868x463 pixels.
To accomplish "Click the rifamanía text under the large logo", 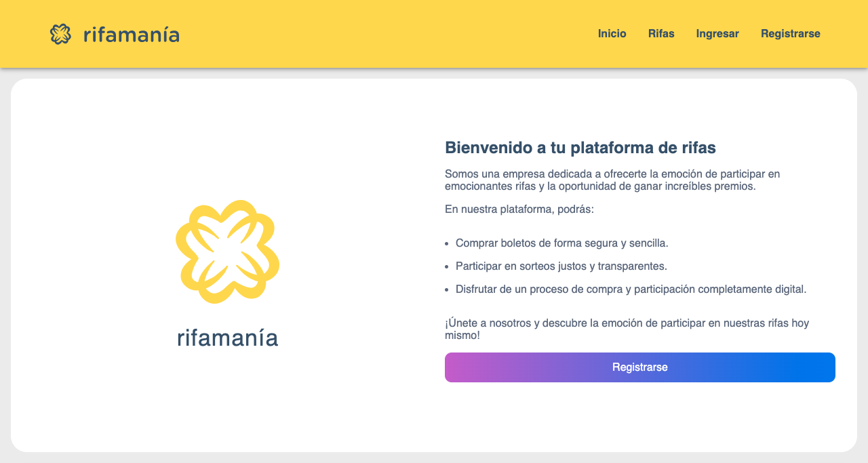I will (227, 337).
